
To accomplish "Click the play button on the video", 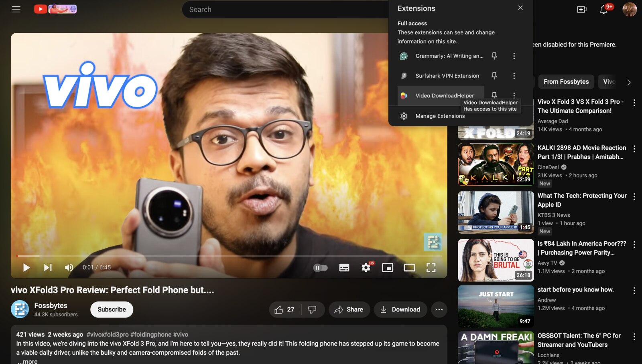I will click(x=26, y=267).
